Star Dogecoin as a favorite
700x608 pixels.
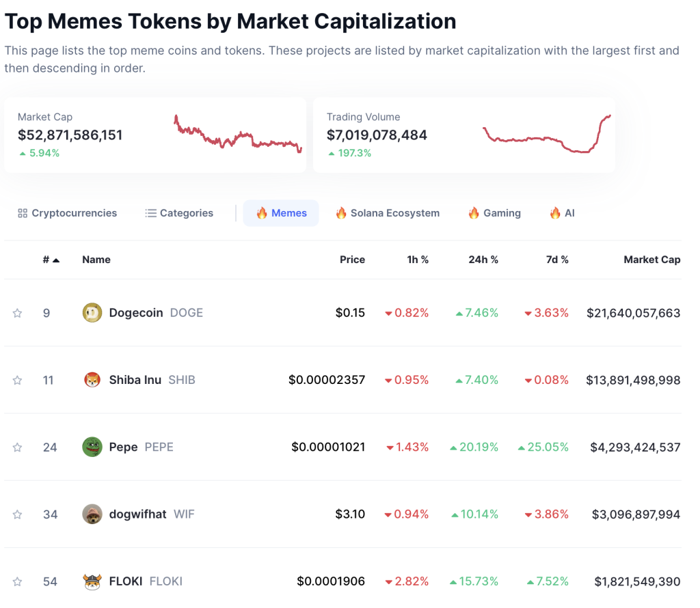17,312
